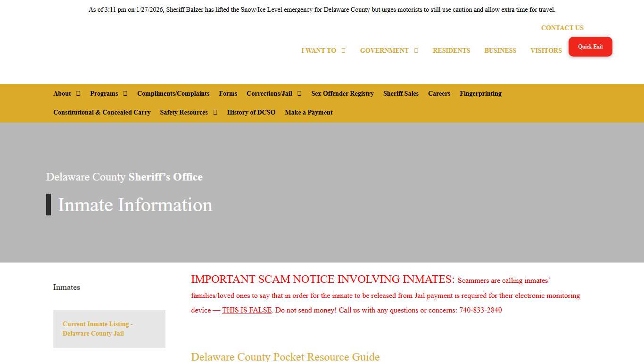
Task: Go to the Sex Offender Registry
Action: [x=342, y=93]
